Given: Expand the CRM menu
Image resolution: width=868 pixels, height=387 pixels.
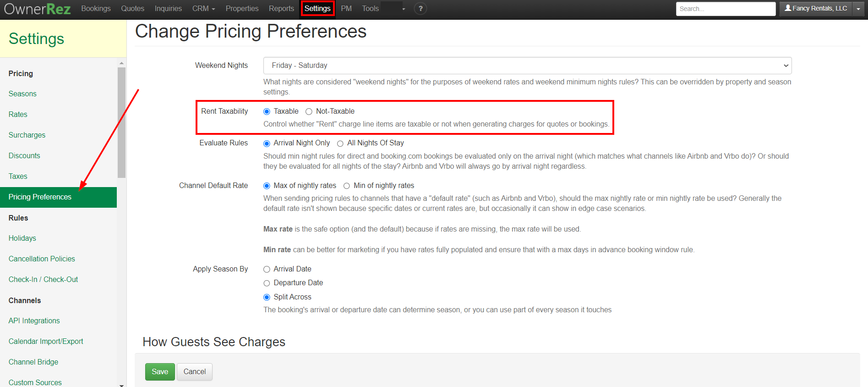Looking at the screenshot, I should coord(203,9).
